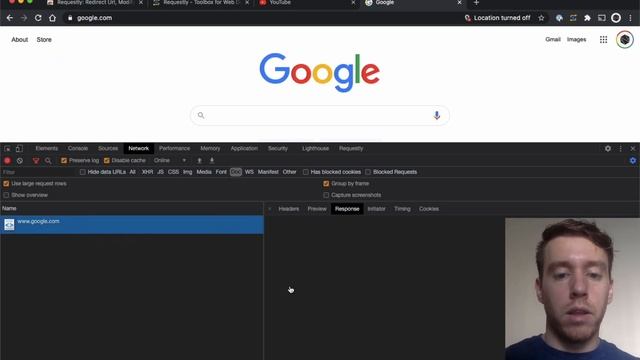Reload the google.com page
This screenshot has width=640, height=360.
38,18
